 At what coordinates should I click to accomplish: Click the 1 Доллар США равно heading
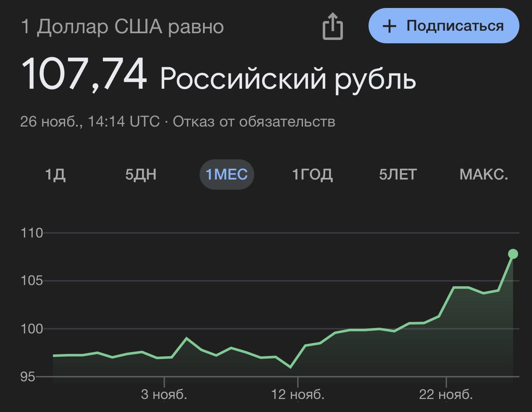(x=122, y=27)
